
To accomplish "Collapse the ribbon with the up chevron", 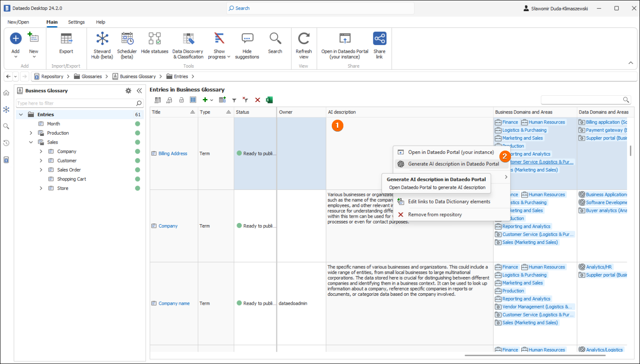I will point(631,63).
